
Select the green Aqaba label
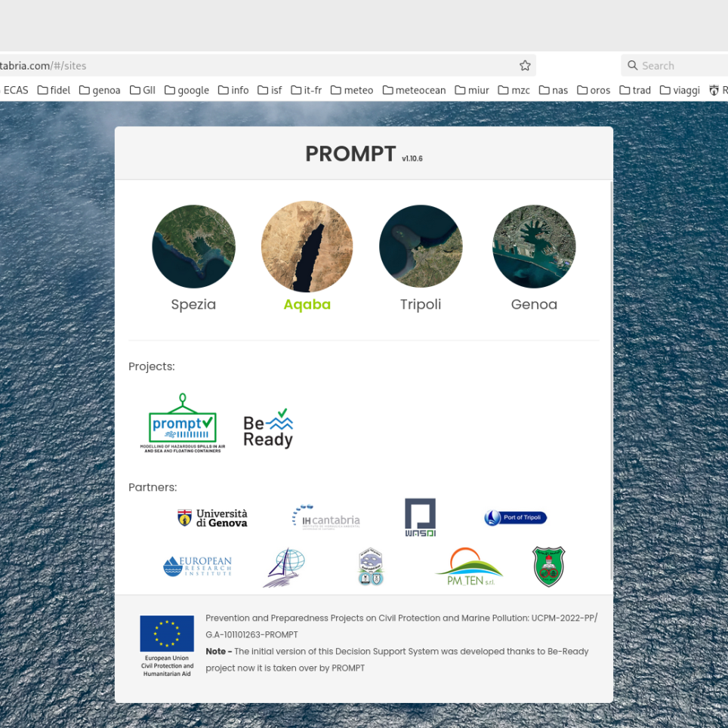click(x=307, y=304)
